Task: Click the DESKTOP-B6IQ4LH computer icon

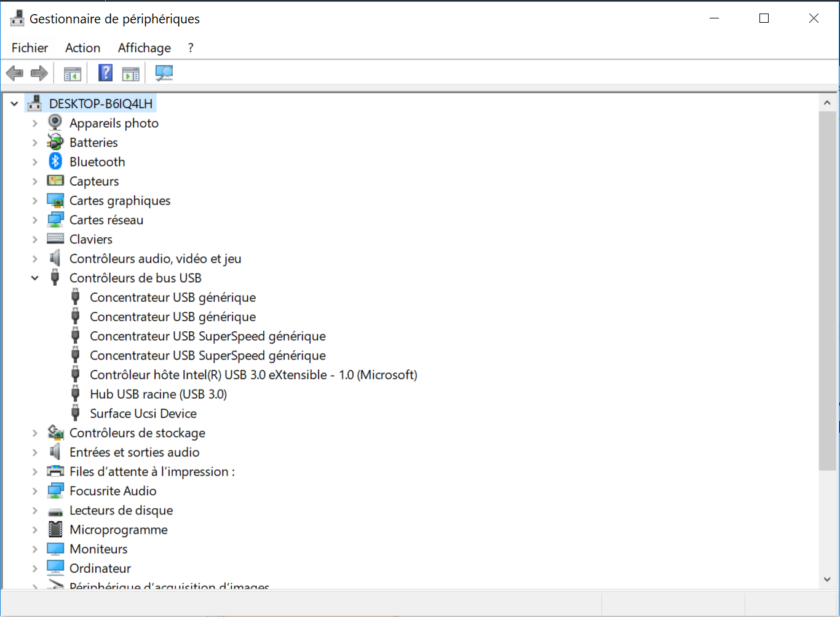Action: (x=35, y=103)
